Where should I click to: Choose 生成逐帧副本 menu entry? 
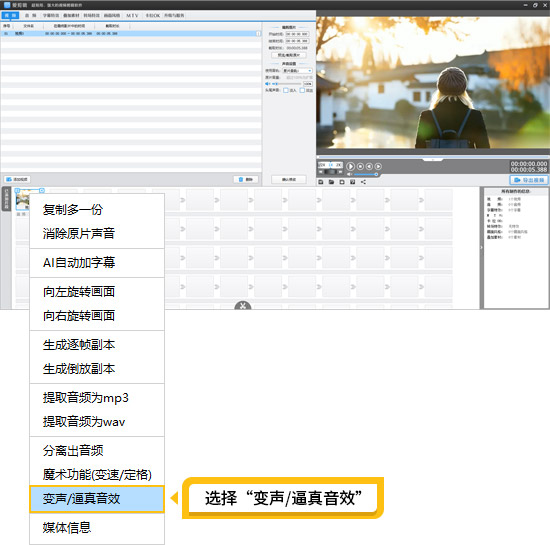click(x=97, y=345)
